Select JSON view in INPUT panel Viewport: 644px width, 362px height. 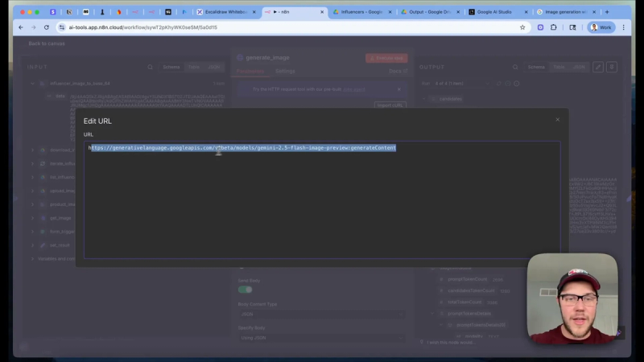pos(213,67)
